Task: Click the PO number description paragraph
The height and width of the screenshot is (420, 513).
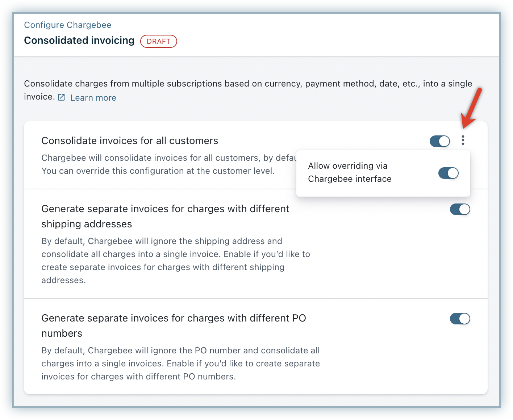Action: tap(180, 363)
